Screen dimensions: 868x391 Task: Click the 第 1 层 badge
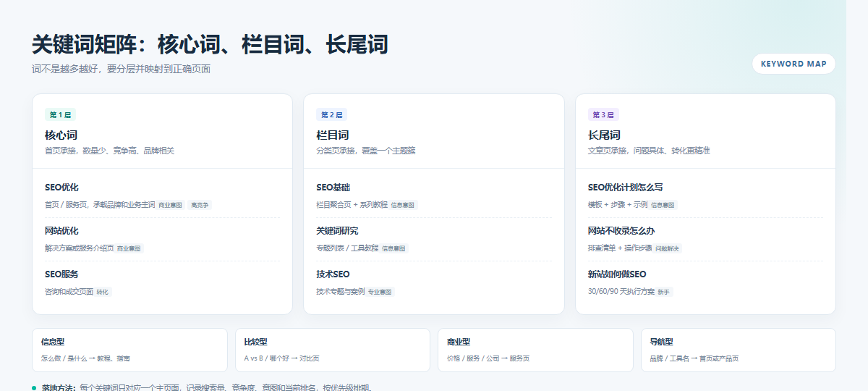60,114
